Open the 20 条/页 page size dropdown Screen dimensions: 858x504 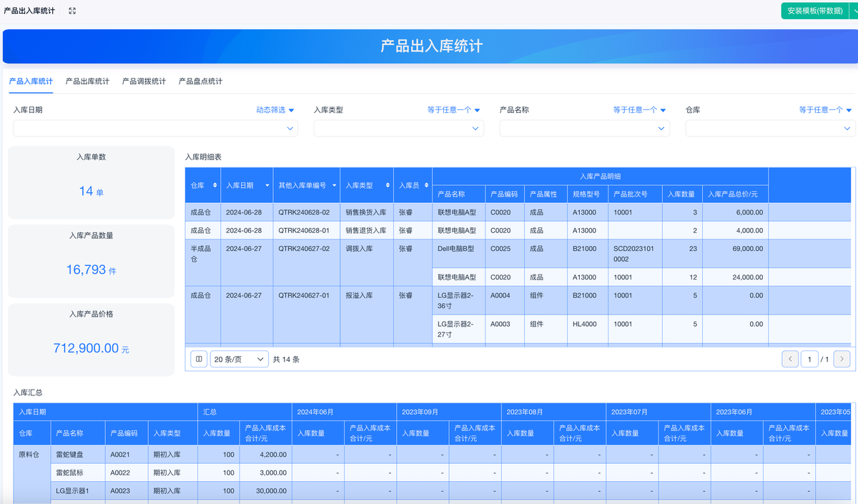point(240,359)
